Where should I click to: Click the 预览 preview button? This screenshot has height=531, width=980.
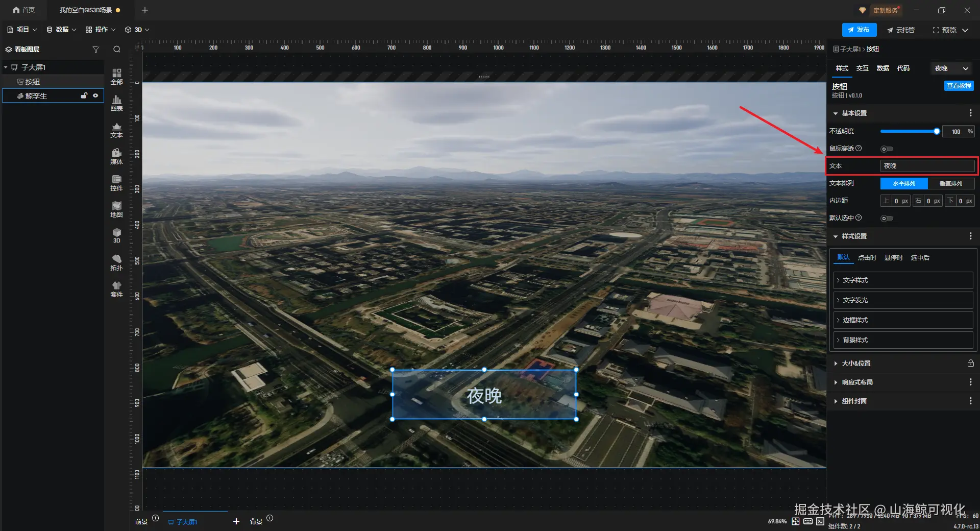[945, 30]
